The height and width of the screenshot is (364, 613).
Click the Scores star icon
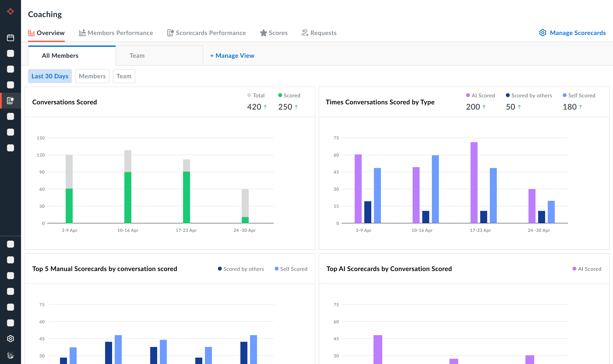coord(263,33)
